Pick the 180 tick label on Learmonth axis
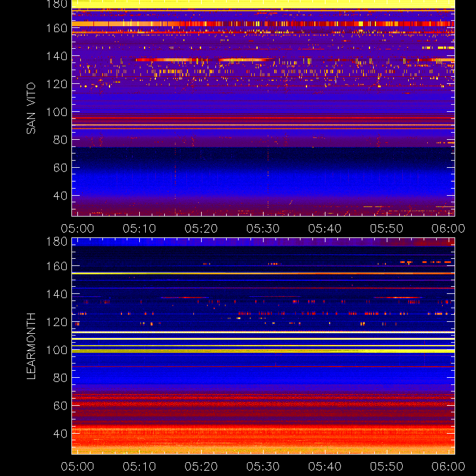The image size is (476, 476). click(57, 242)
